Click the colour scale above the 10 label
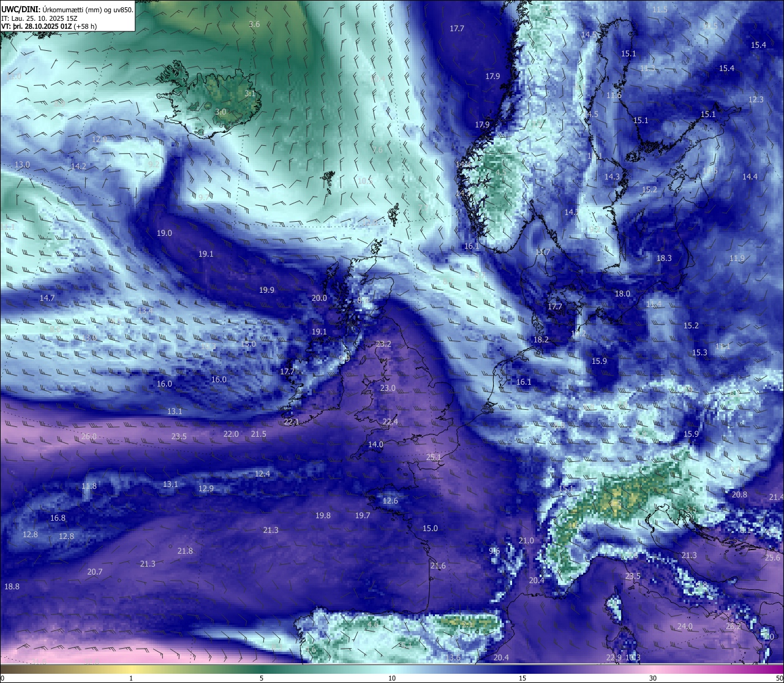The width and height of the screenshot is (784, 683). point(392,669)
